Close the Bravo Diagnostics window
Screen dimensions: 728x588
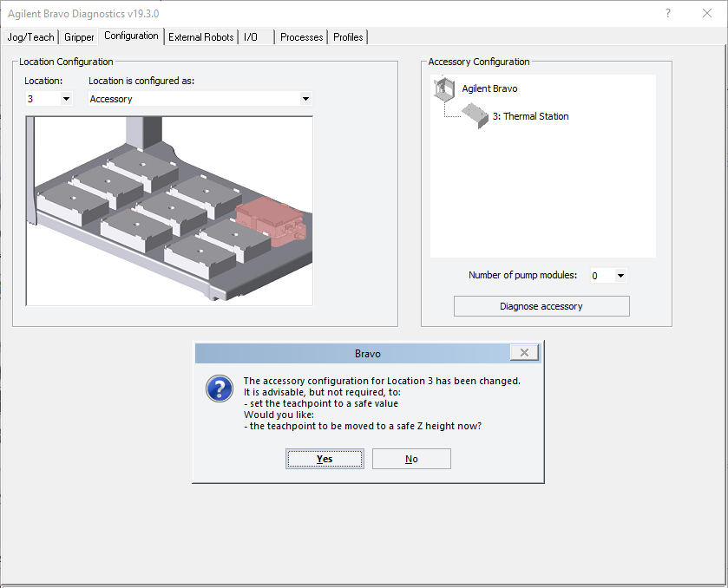pyautogui.click(x=707, y=14)
